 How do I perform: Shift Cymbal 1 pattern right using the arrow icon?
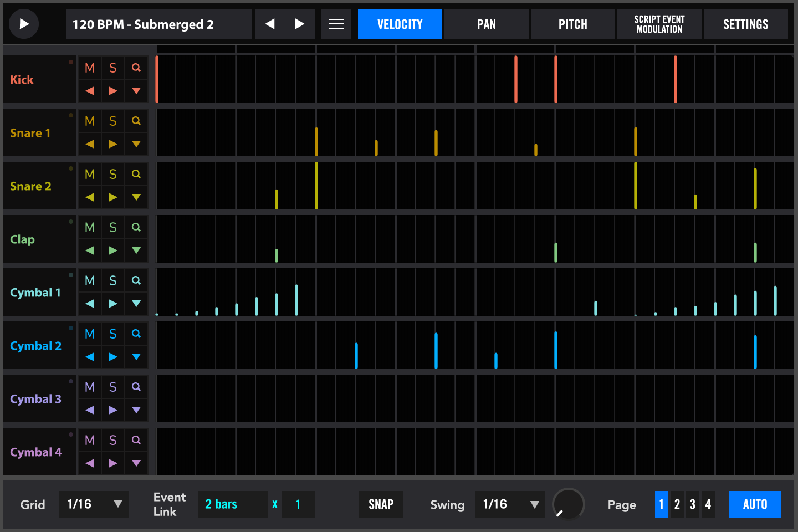pyautogui.click(x=112, y=303)
